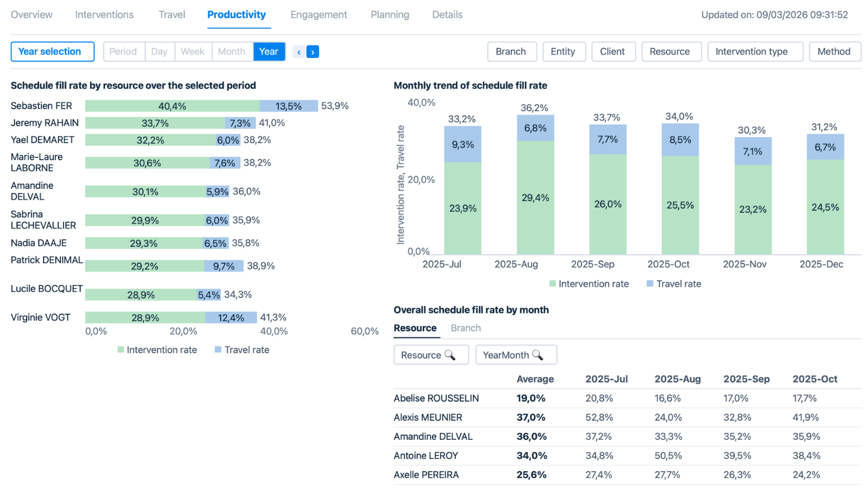Click the 2025-Oct 8,5% travel bar segment

680,140
